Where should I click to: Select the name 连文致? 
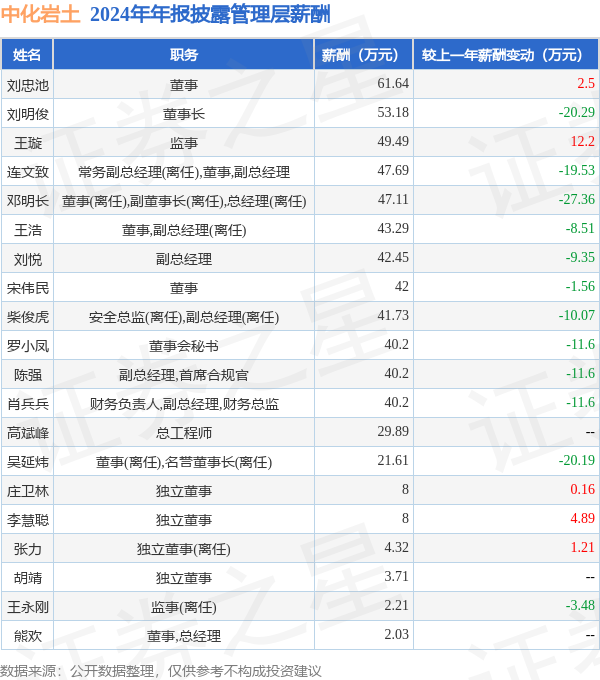click(28, 172)
